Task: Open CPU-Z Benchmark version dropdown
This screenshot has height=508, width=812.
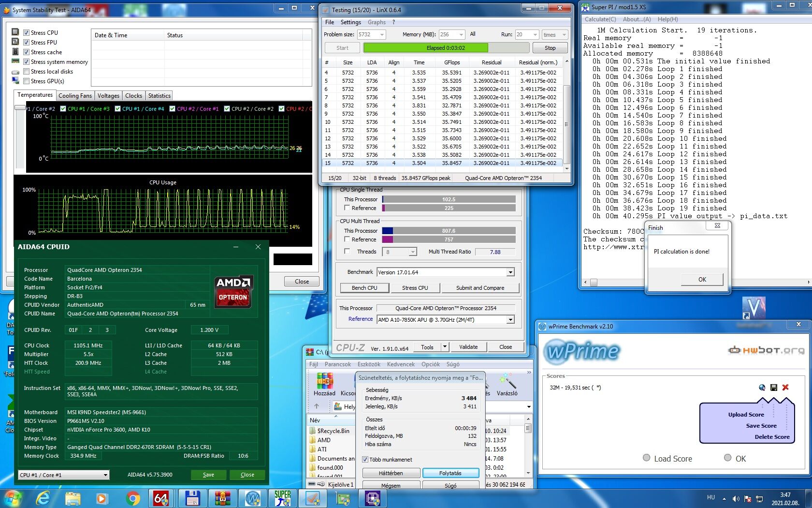Action: point(510,272)
